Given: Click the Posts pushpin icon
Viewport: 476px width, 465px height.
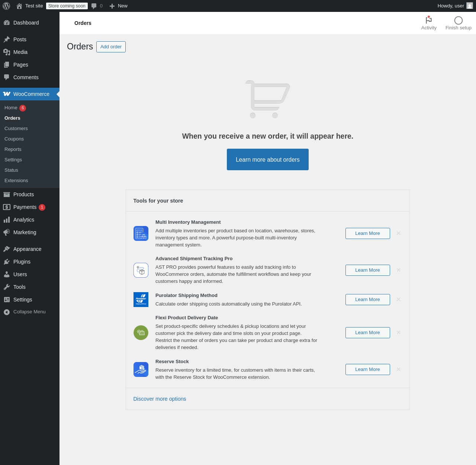Looking at the screenshot, I should pos(7,39).
